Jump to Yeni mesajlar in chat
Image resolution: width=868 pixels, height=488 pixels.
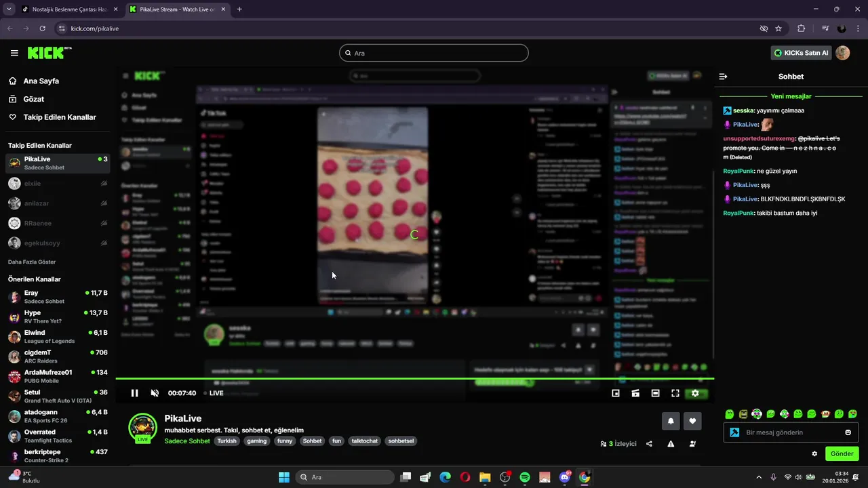[791, 96]
